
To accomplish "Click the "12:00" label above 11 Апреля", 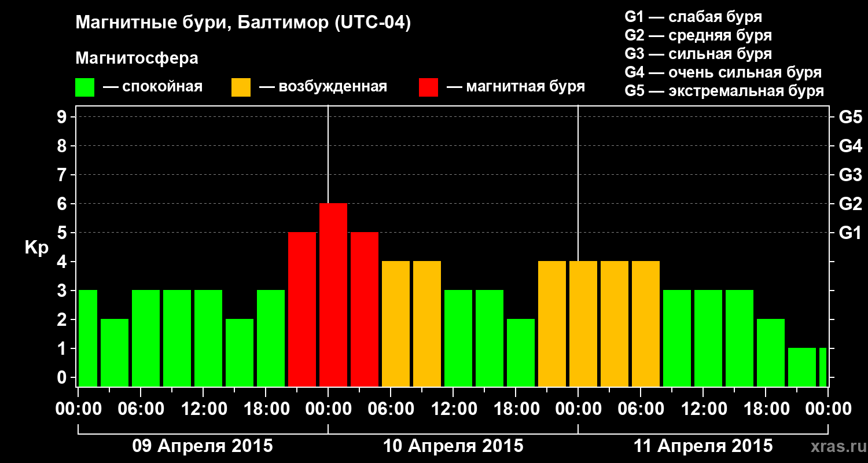I will [703, 409].
